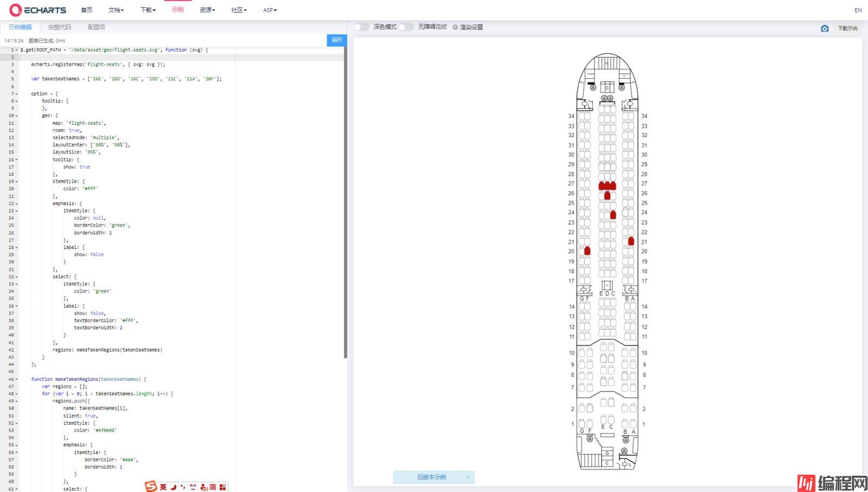This screenshot has width=868, height=492.
Task: Open the 配置项 tab
Action: (96, 27)
